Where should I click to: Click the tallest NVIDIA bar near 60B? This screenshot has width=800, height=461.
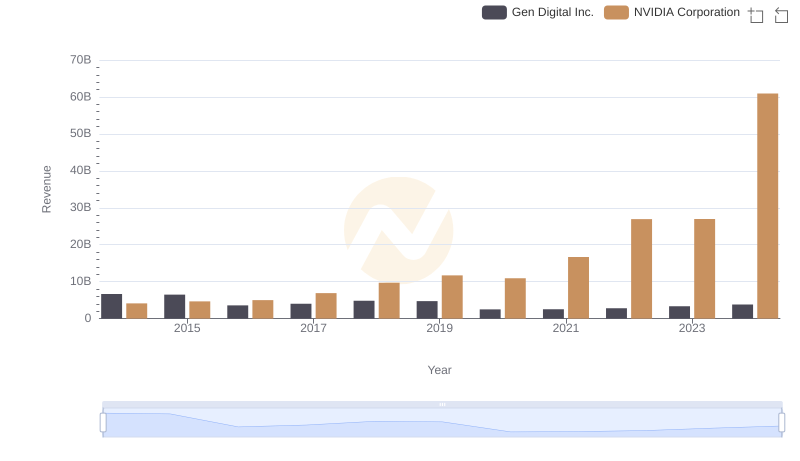pyautogui.click(x=767, y=206)
